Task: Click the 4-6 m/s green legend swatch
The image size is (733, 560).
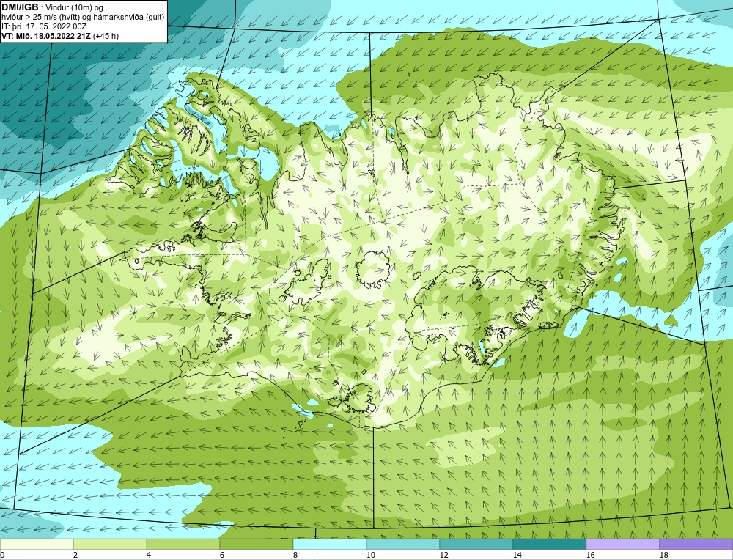Action: (183, 545)
